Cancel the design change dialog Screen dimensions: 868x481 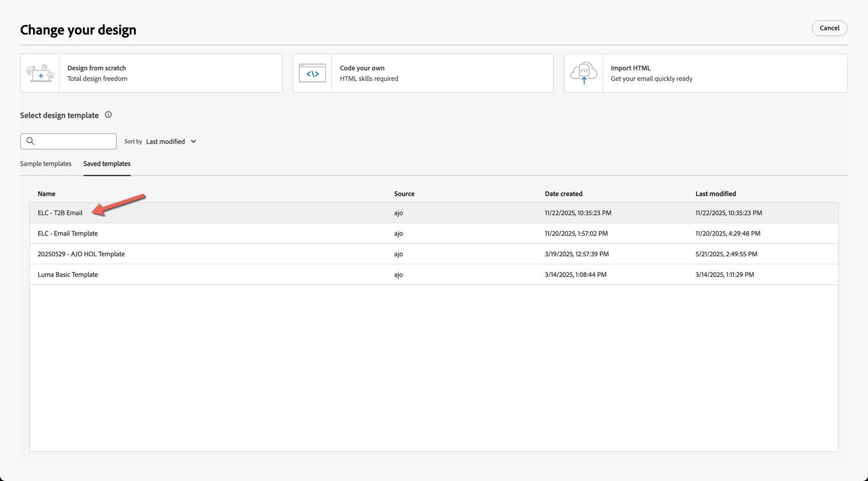[829, 28]
